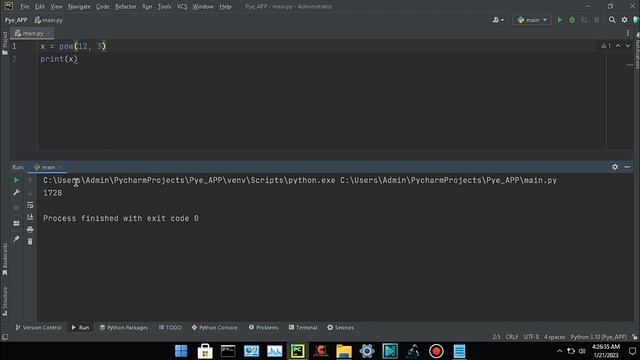
Task: Toggle scroll to end in Run console
Action: click(30, 217)
